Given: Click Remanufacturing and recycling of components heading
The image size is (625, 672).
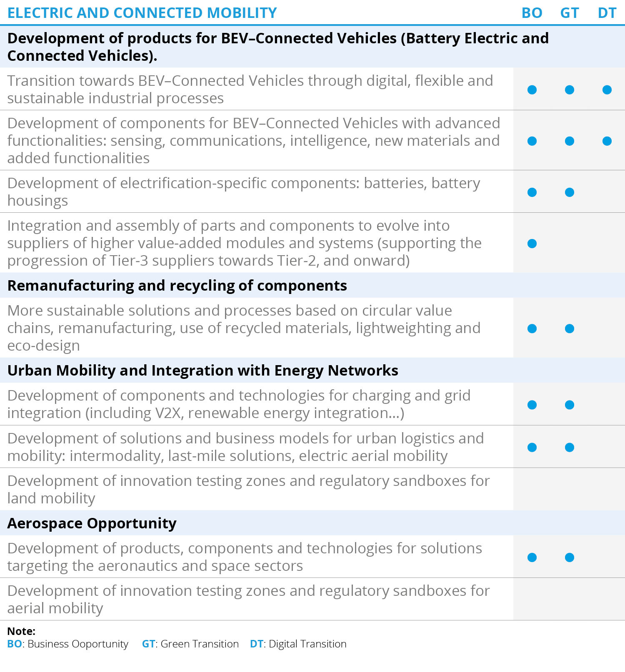Looking at the screenshot, I should click(x=177, y=286).
